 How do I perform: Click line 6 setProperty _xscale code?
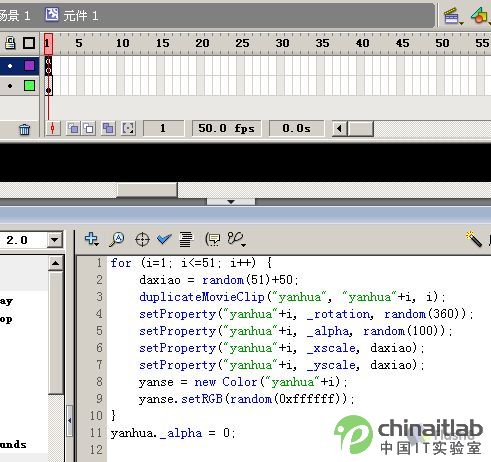pyautogui.click(x=282, y=348)
